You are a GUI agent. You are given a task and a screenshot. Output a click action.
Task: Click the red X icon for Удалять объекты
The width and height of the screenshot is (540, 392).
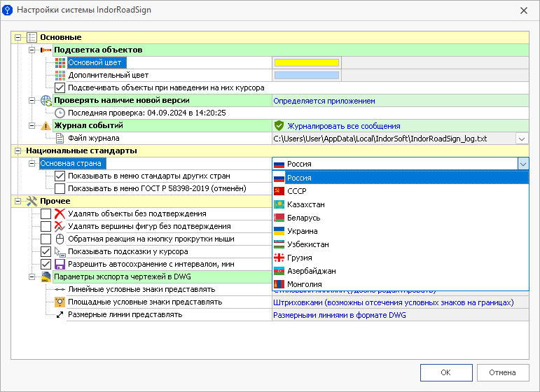tap(60, 213)
